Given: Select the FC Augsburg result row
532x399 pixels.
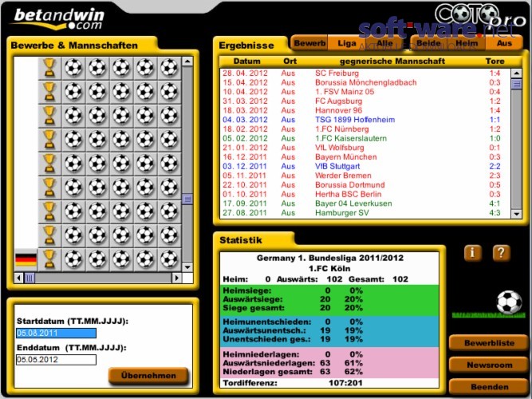Looking at the screenshot, I should point(365,101).
